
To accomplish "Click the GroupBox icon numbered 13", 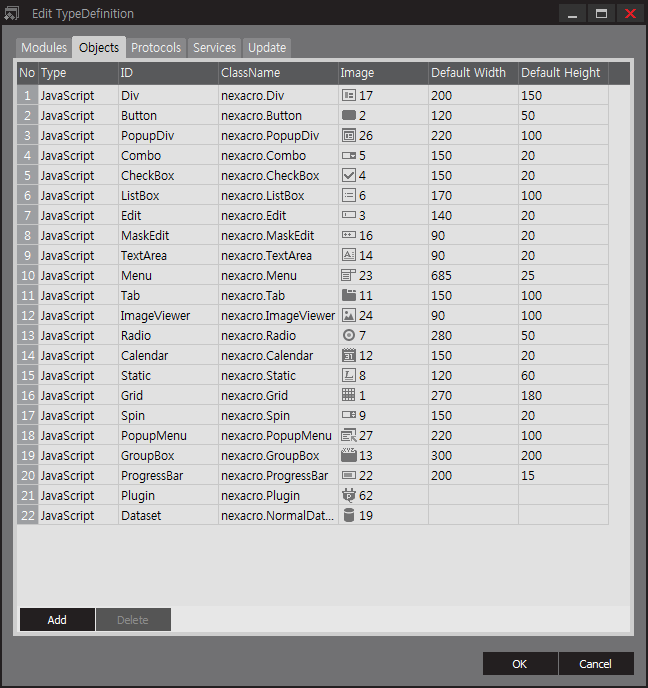I will pos(349,455).
